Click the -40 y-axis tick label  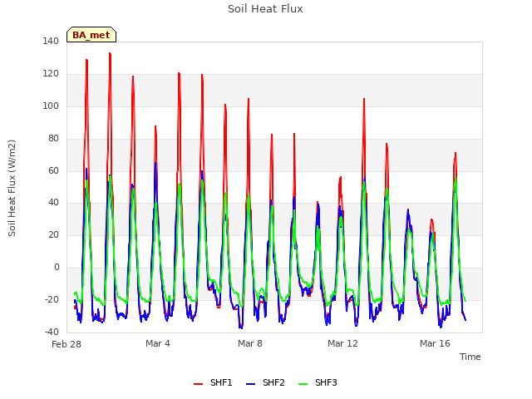pos(52,332)
